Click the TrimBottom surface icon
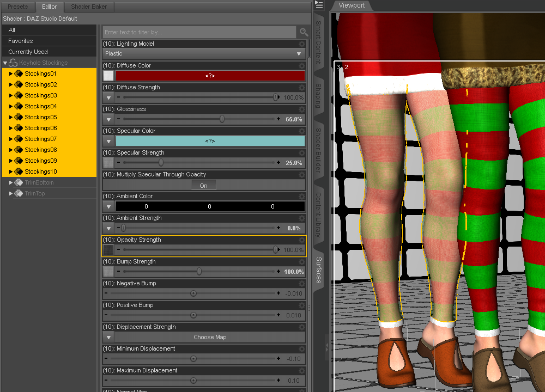This screenshot has width=545, height=392. 19,182
